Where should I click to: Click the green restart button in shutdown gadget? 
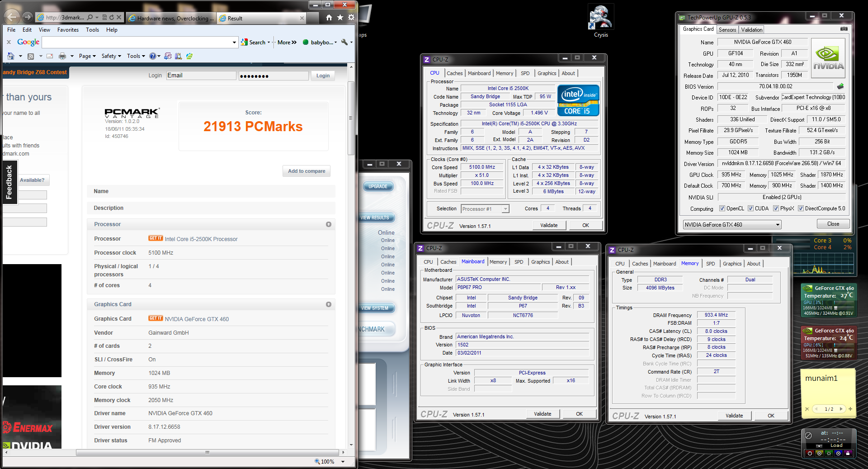[829, 453]
